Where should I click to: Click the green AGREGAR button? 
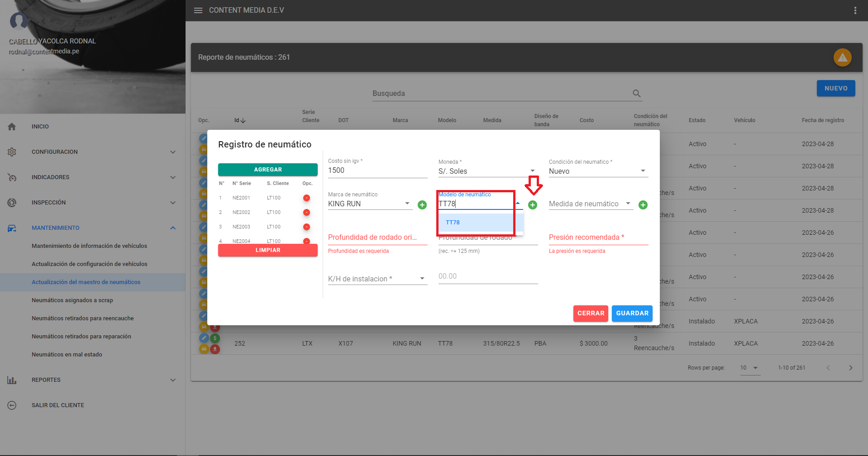267,170
